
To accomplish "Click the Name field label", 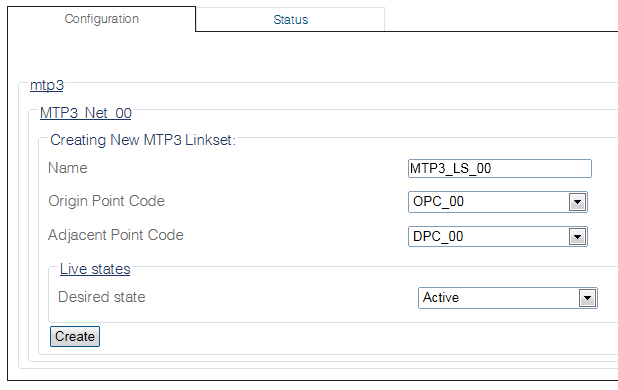I will (x=68, y=168).
